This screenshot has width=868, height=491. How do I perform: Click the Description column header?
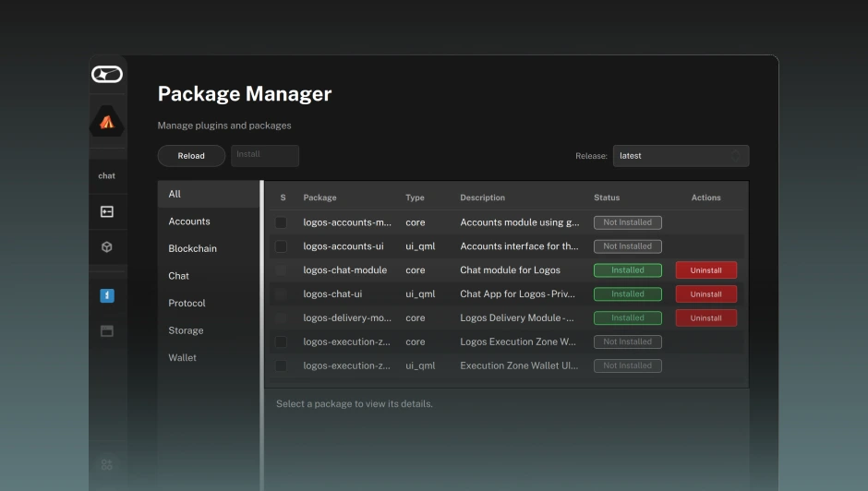(x=483, y=198)
